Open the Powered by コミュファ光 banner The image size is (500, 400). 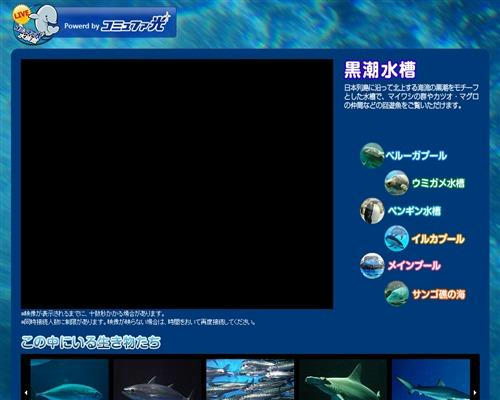pos(117,23)
